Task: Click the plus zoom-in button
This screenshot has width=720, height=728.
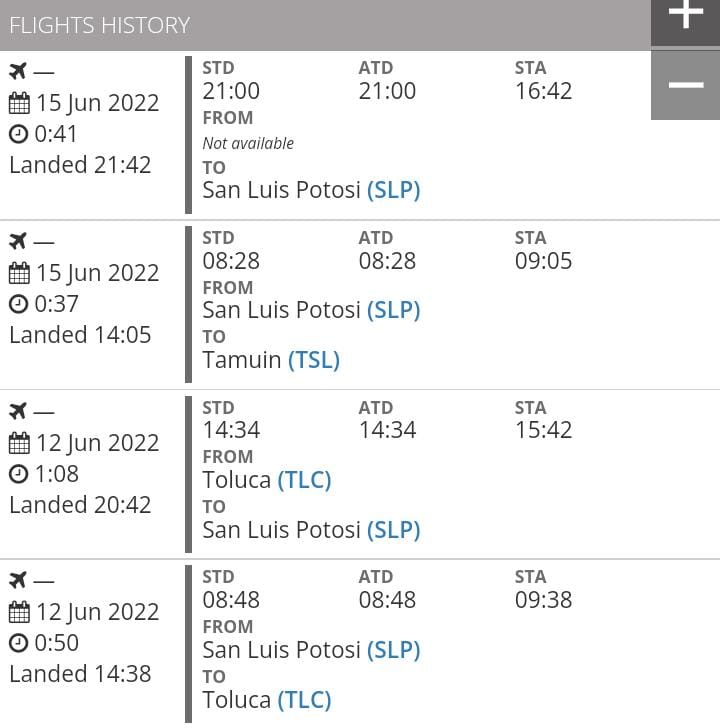Action: pyautogui.click(x=685, y=23)
